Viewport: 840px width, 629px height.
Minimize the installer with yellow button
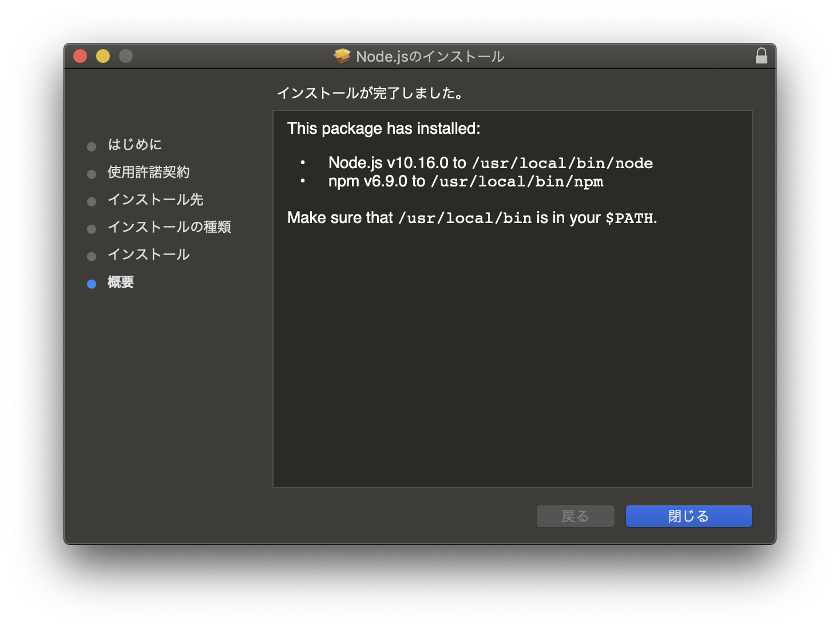tap(103, 56)
